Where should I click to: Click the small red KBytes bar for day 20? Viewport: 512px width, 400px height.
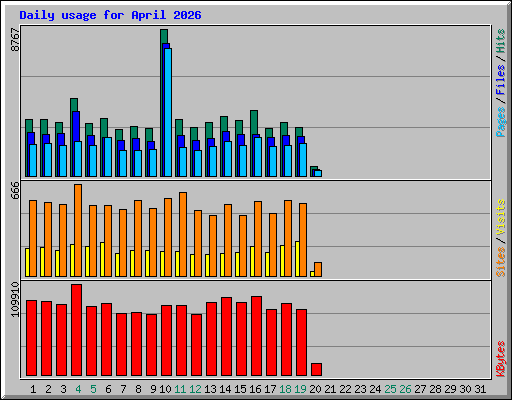click(x=316, y=369)
